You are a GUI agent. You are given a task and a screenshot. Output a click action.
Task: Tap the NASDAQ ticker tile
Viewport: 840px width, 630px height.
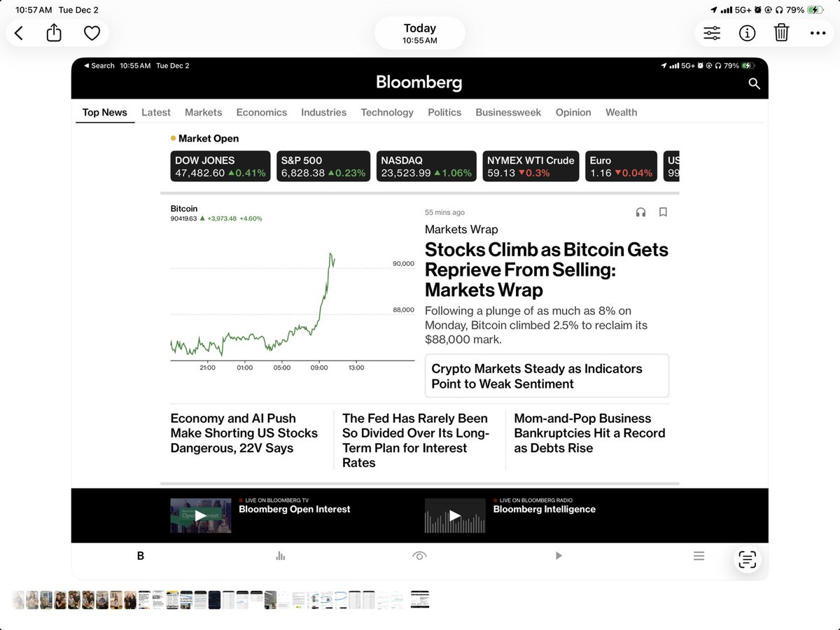[x=426, y=167]
